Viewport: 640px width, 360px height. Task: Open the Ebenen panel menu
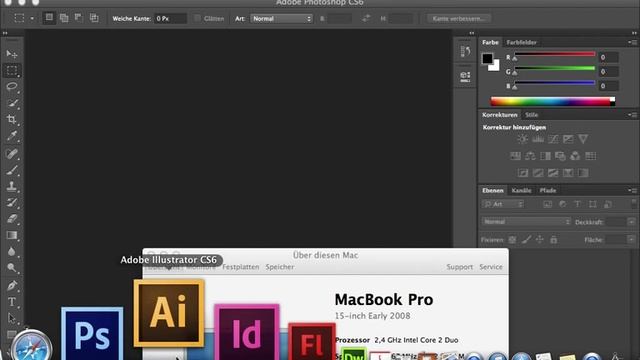(x=632, y=190)
